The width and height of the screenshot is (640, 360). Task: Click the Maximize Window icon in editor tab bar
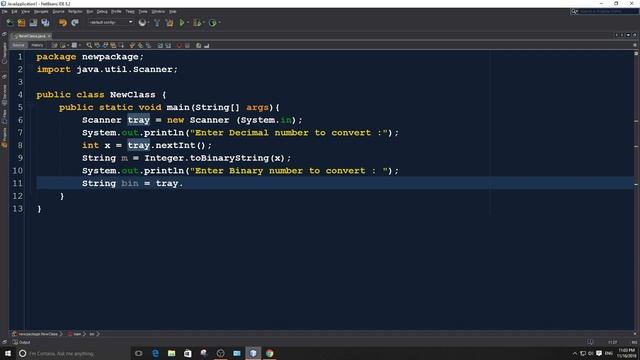(x=634, y=35)
